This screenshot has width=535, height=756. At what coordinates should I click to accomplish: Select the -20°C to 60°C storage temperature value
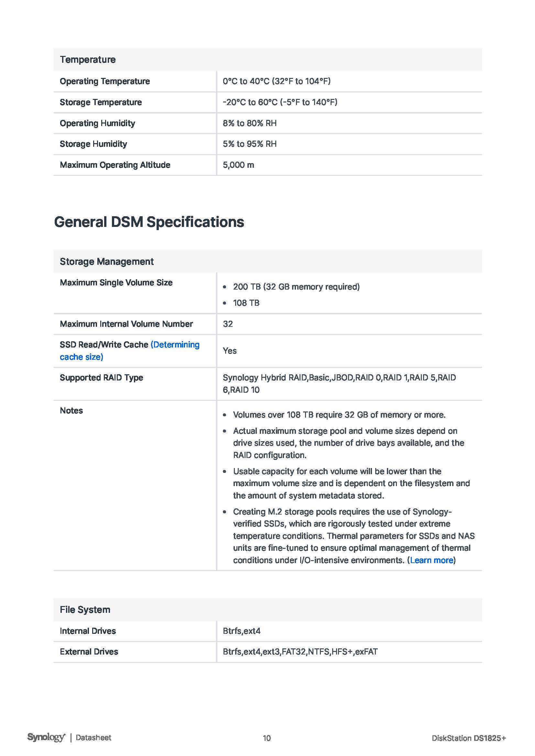point(280,102)
